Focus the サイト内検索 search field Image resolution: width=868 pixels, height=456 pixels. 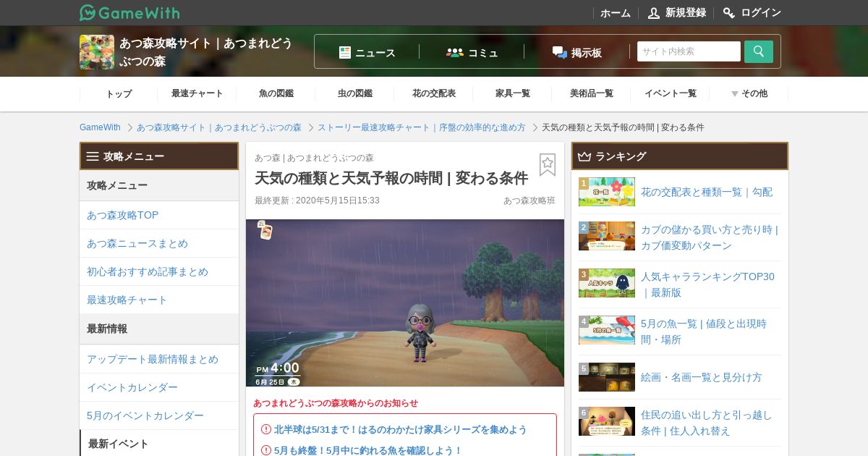click(x=689, y=51)
